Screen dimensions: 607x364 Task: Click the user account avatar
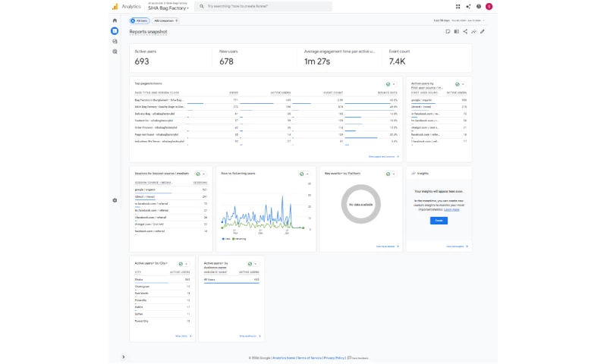(x=489, y=6)
